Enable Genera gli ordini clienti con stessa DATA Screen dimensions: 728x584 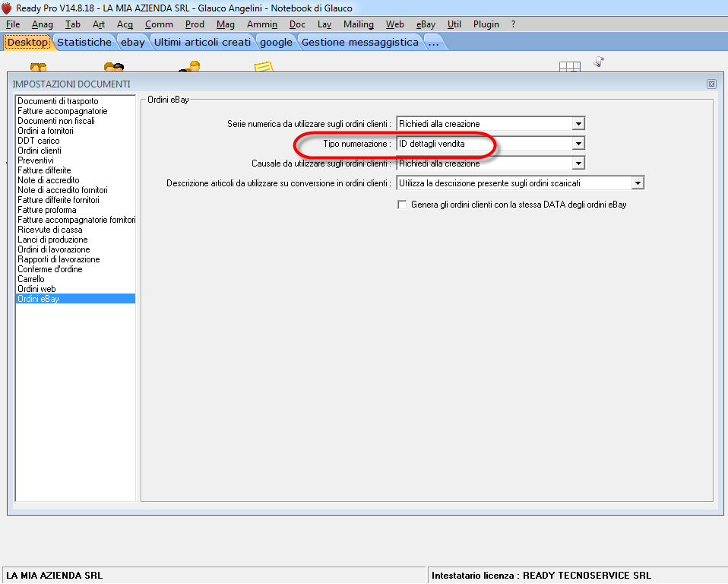[x=402, y=205]
